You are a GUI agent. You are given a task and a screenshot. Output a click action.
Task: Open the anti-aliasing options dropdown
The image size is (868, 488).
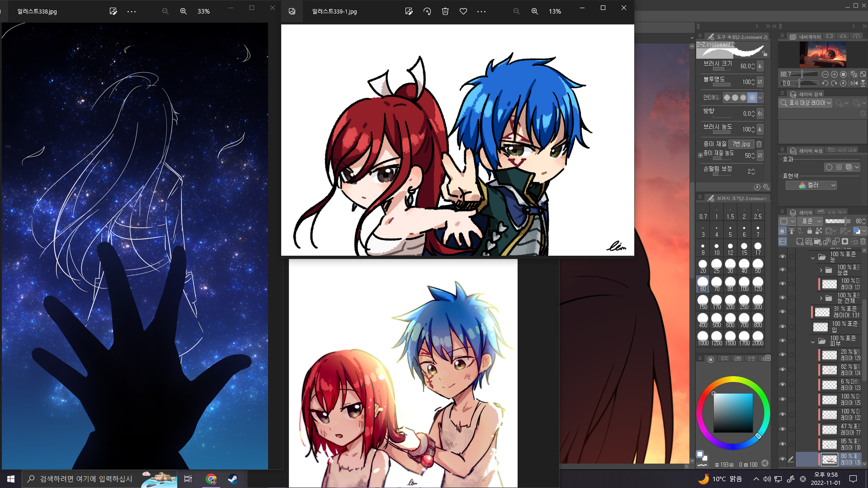(760, 98)
